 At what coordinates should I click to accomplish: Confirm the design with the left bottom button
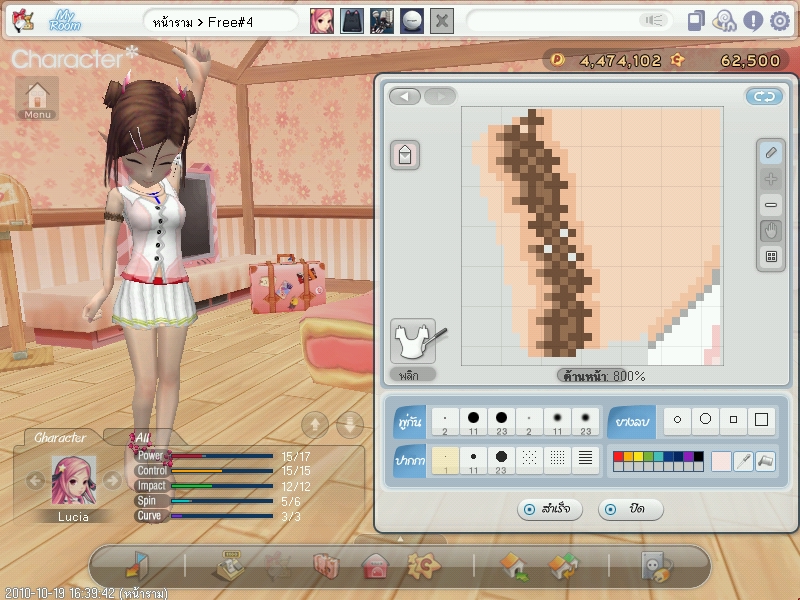pos(549,509)
